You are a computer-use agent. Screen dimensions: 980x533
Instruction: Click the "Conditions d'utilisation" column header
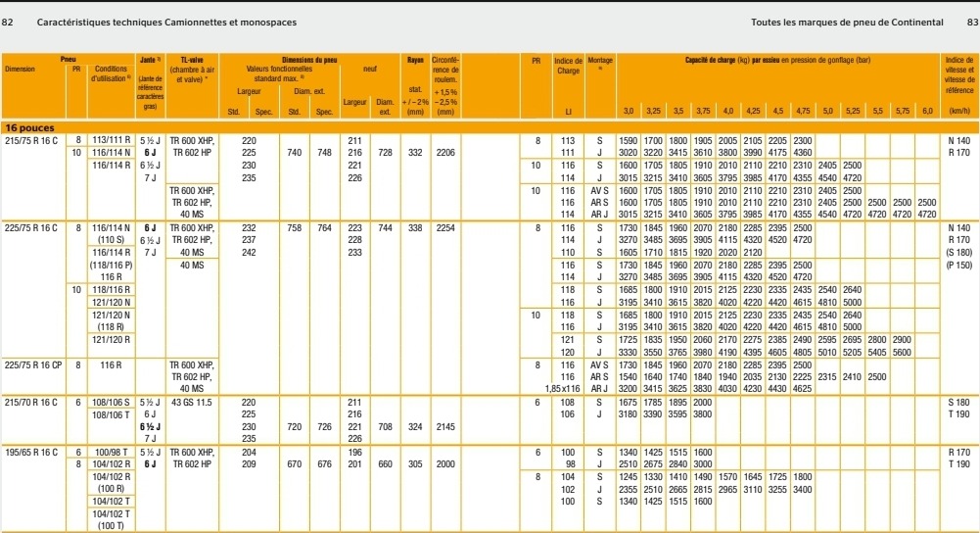click(112, 73)
